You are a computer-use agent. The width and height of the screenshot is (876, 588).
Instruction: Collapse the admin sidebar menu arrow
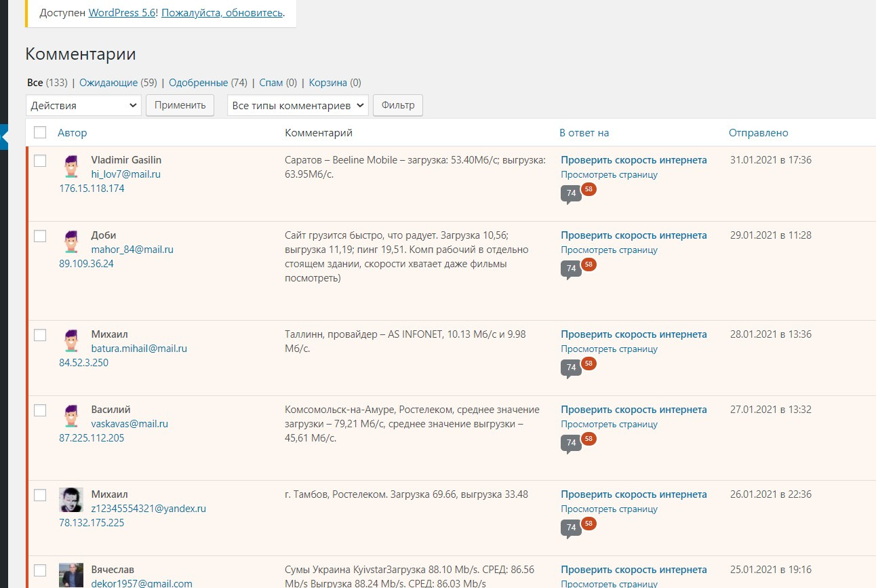(x=4, y=136)
